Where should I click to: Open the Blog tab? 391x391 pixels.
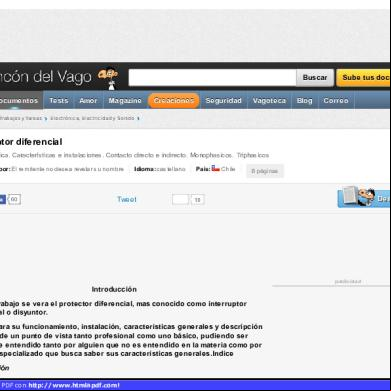pos(304,100)
